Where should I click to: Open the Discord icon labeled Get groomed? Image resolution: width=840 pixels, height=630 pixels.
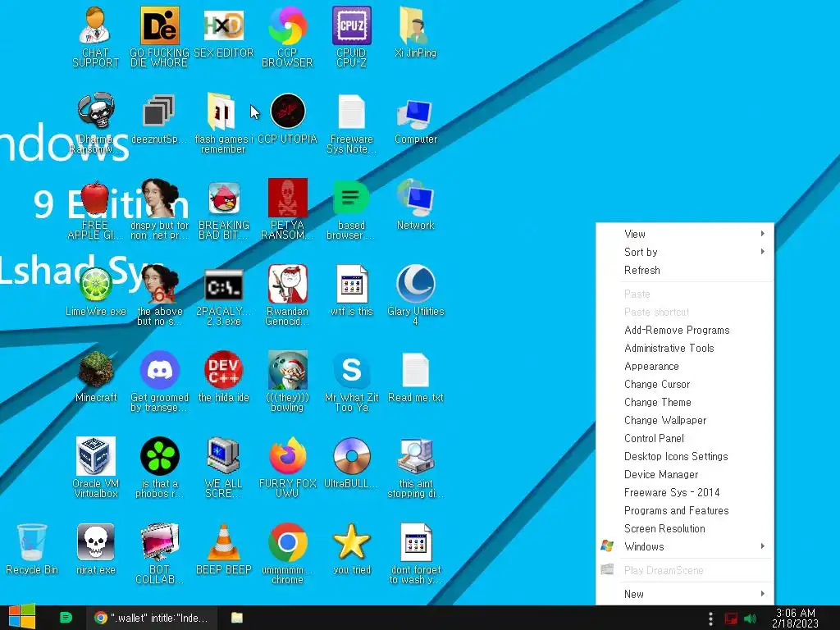pyautogui.click(x=160, y=382)
